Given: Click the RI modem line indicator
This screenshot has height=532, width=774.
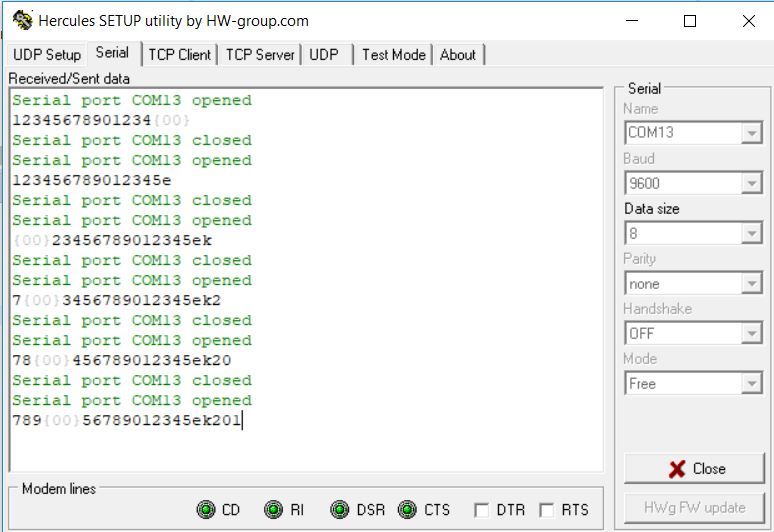Looking at the screenshot, I should 273,509.
